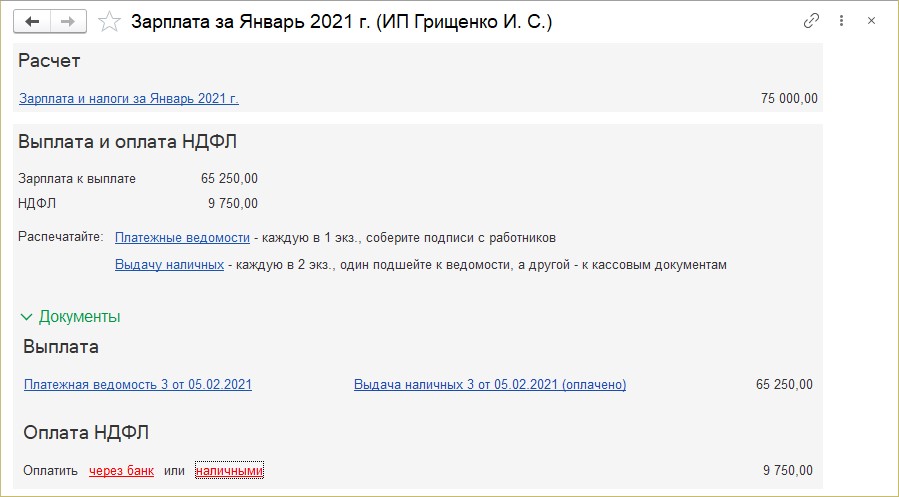The image size is (899, 497).
Task: Select the НДФЛ amount 9 750,00 in red
Action: point(233,204)
